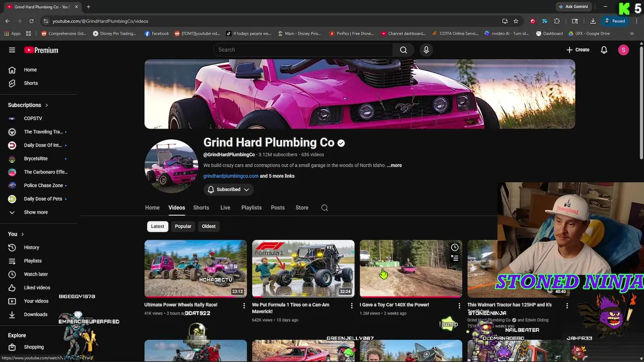The height and width of the screenshot is (362, 644).
Task: Open the Create menu
Action: pos(578,50)
